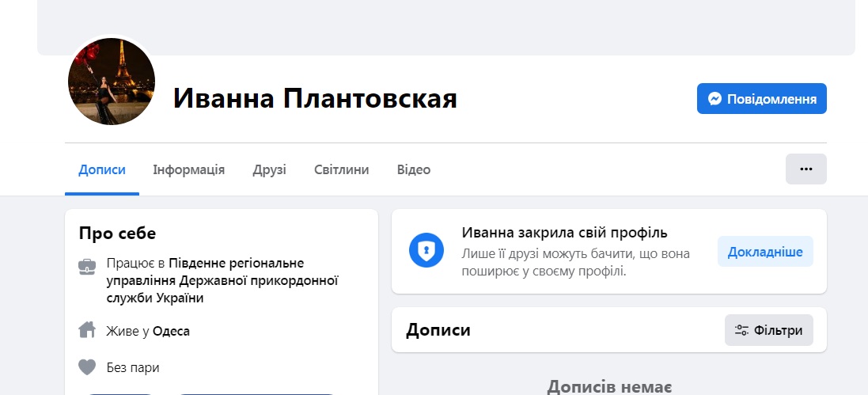Click the house icon beside Живе у
The height and width of the screenshot is (395, 868).
(87, 329)
